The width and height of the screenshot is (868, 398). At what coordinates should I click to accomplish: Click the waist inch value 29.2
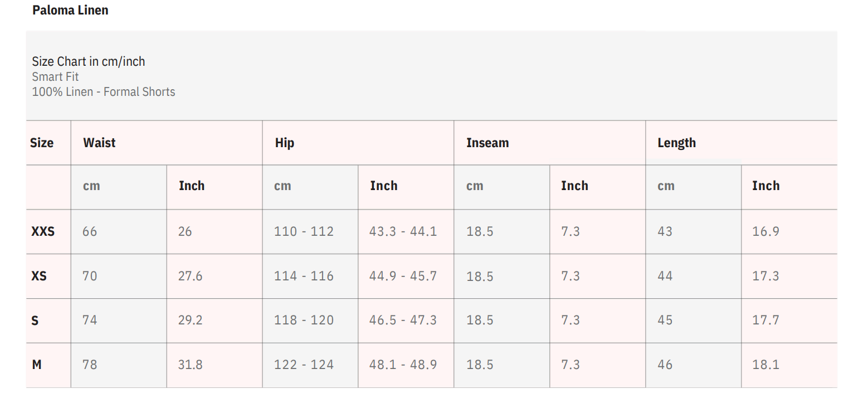tap(190, 321)
